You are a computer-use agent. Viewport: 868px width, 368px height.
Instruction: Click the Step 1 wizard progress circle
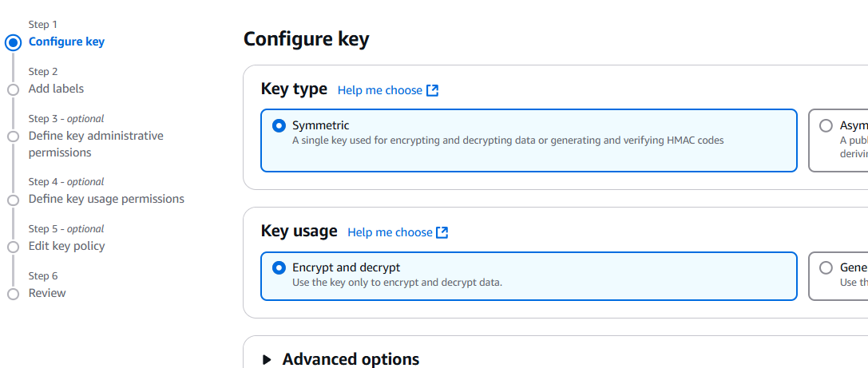(x=13, y=42)
